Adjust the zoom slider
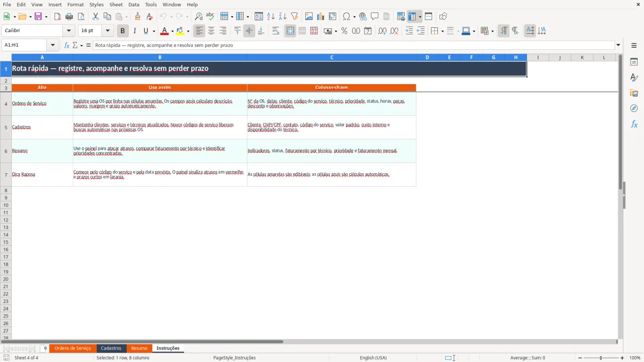The width and height of the screenshot is (644, 362). coord(601,358)
